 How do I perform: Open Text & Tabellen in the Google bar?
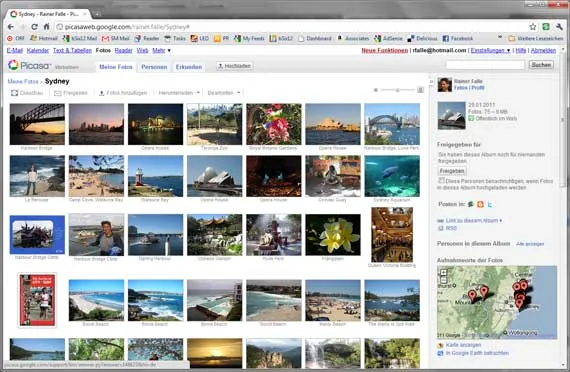72,50
